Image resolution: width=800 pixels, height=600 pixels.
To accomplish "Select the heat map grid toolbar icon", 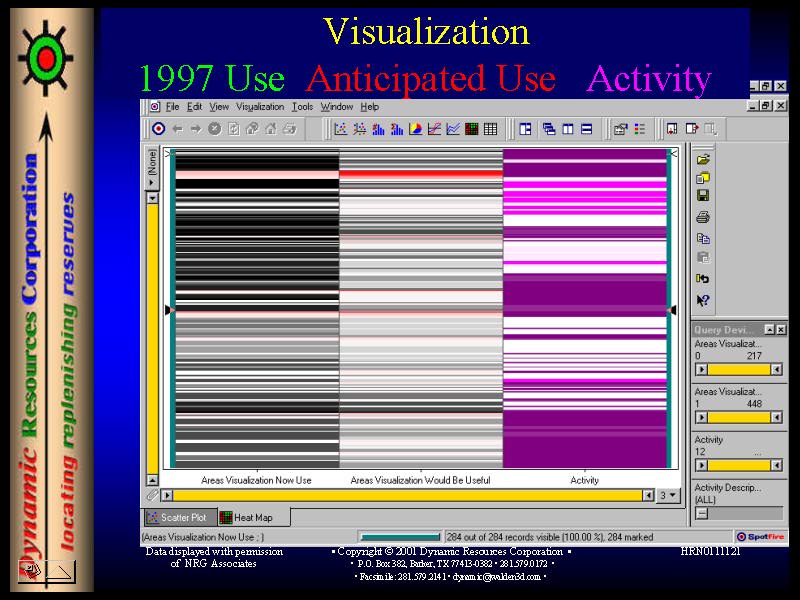I will coord(472,129).
